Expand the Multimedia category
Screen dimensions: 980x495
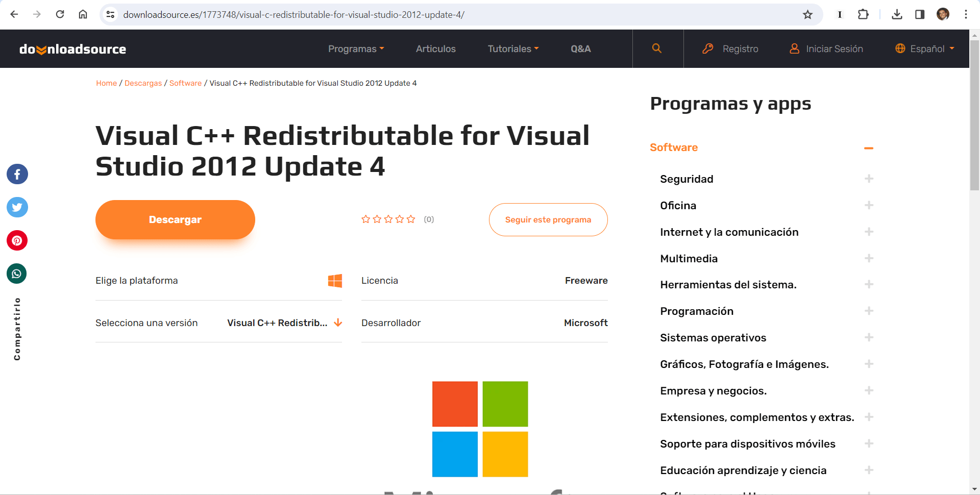(869, 258)
